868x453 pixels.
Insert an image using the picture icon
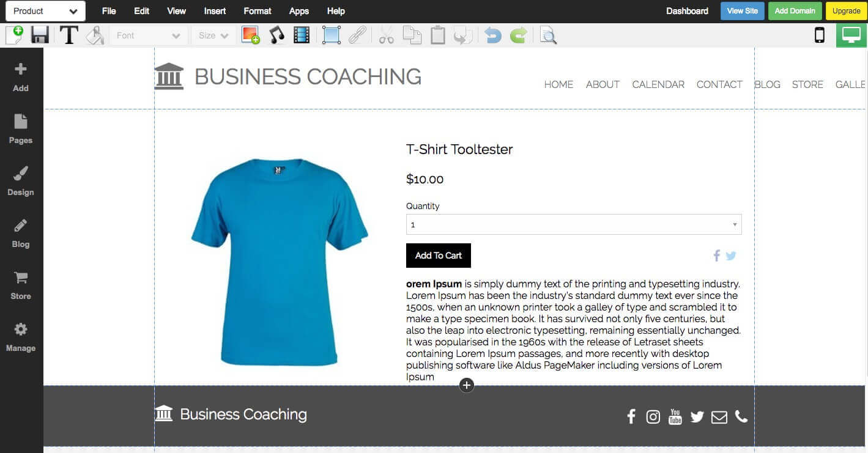tap(250, 35)
